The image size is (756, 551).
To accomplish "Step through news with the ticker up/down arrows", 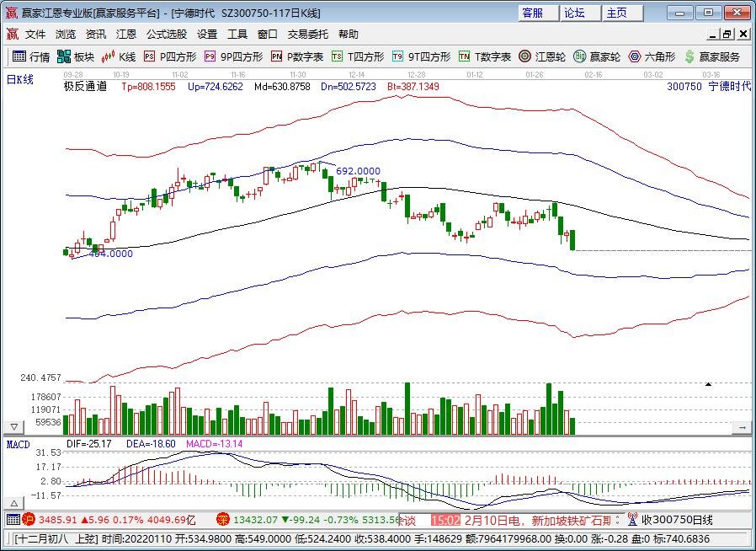I will pos(618,520).
